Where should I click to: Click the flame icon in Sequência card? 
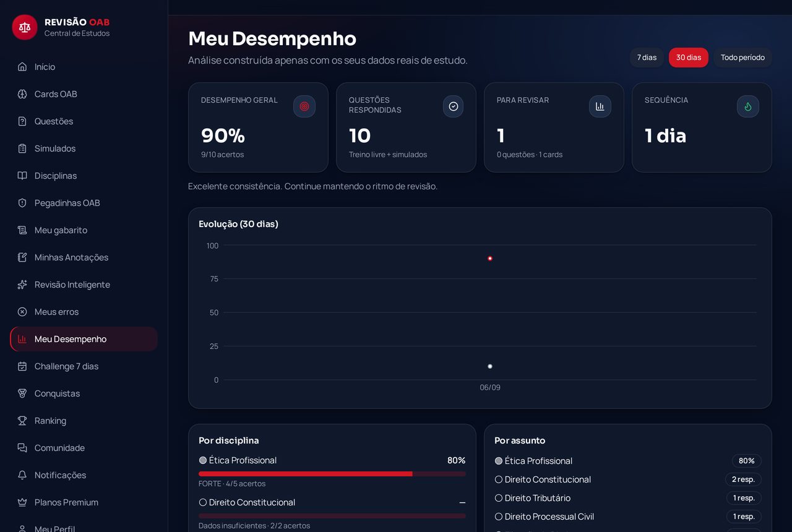(748, 106)
